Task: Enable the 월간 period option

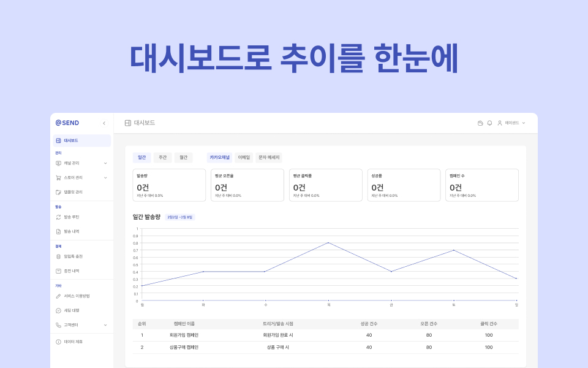Action: pyautogui.click(x=182, y=157)
